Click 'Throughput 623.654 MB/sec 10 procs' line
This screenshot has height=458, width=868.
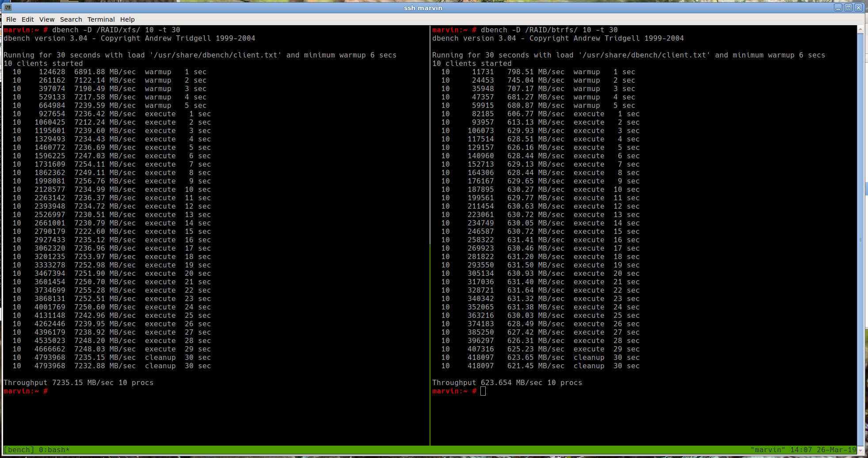coord(507,383)
